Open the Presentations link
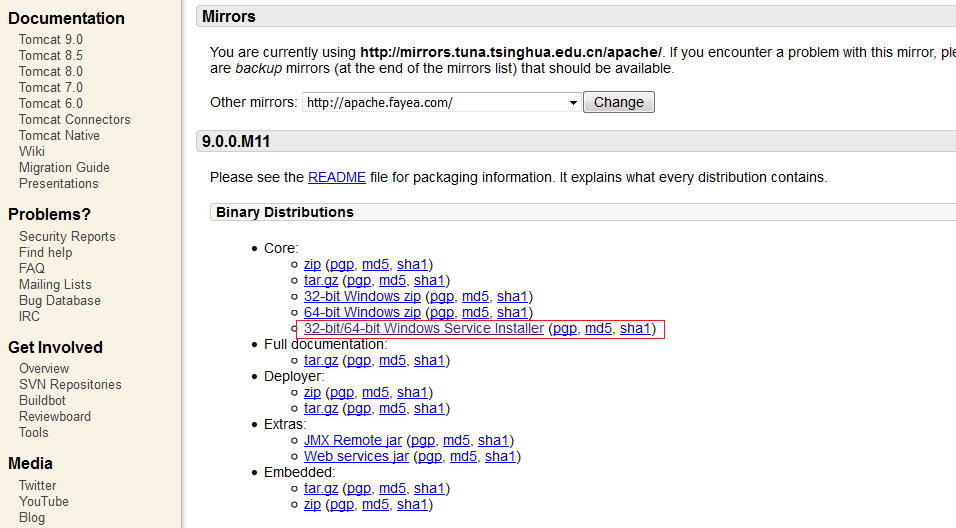Viewport: 956px width, 528px height. [59, 184]
